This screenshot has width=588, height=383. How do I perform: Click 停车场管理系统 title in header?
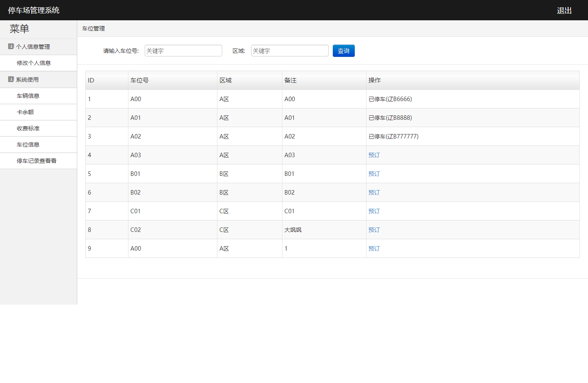[x=34, y=10]
